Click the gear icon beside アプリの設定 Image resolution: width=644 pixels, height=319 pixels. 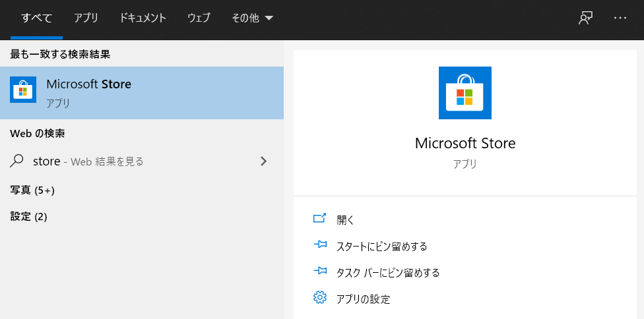[319, 297]
